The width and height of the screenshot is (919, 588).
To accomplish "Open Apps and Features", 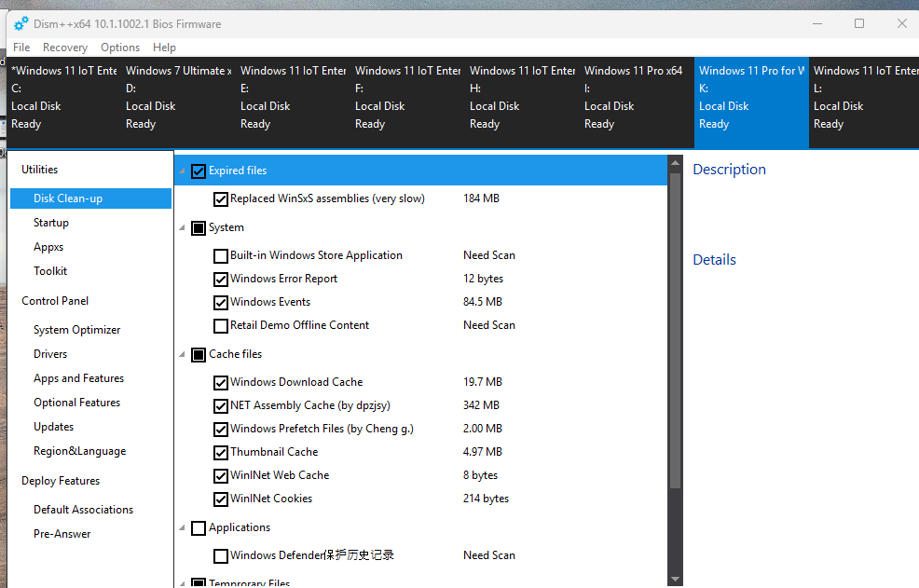I will click(78, 378).
